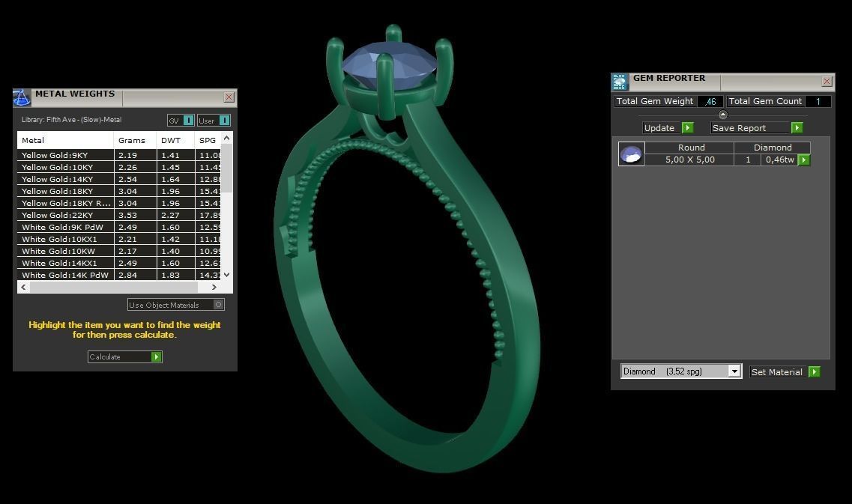Click the Grams column header
Image resolution: width=852 pixels, height=504 pixels.
click(136, 140)
